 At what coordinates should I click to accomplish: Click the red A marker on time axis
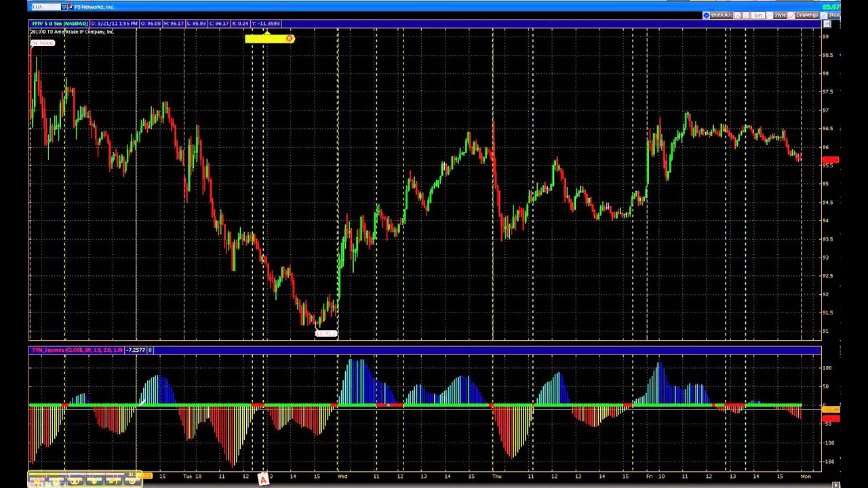[263, 480]
